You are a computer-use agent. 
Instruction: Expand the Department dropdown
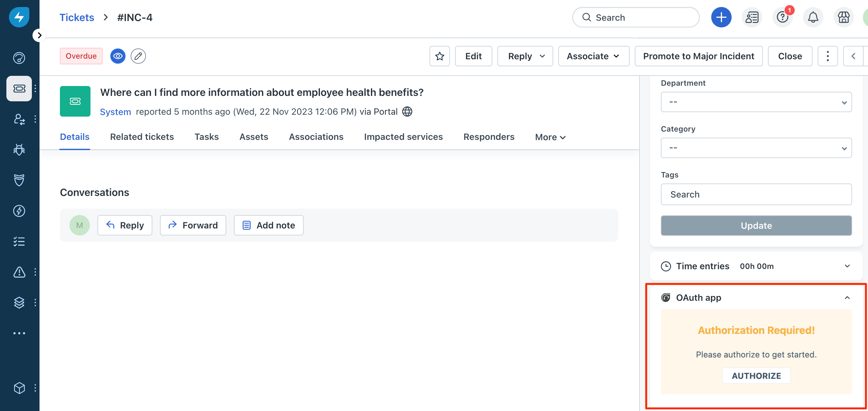(x=756, y=102)
